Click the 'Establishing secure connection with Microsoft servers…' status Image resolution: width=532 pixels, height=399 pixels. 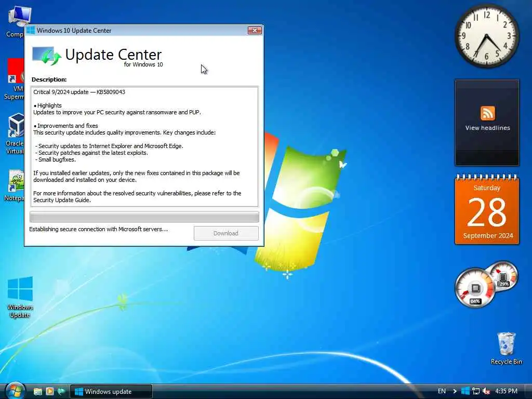click(98, 229)
